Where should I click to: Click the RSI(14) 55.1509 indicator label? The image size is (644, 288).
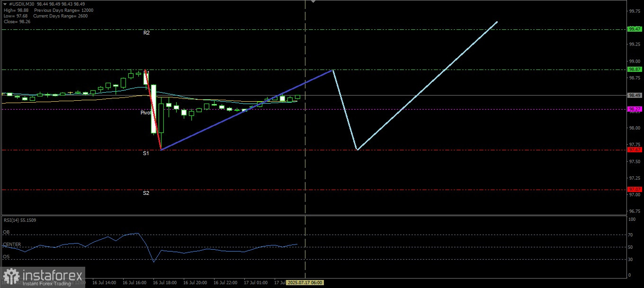coord(20,220)
